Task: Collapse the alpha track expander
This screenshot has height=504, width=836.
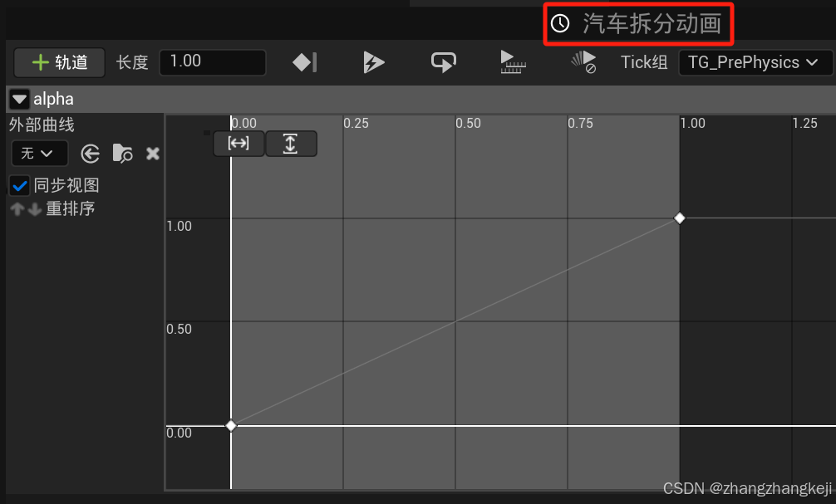Action: (19, 99)
